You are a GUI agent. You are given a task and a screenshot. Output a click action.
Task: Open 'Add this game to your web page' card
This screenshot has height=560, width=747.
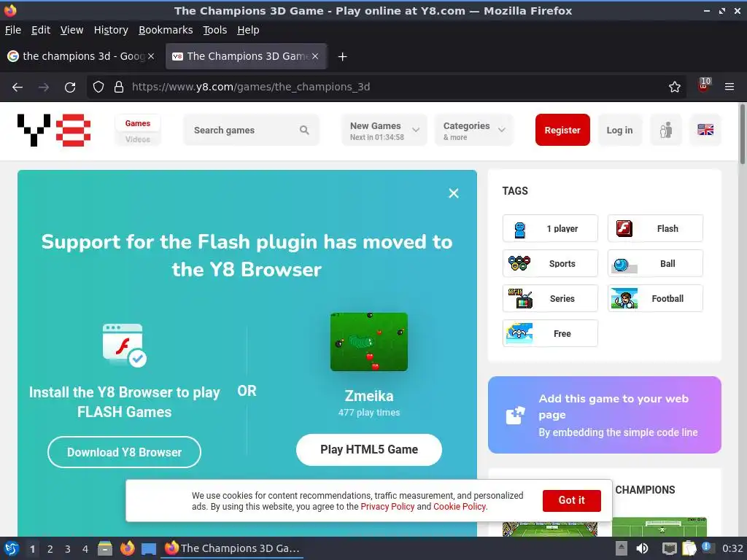tap(605, 415)
